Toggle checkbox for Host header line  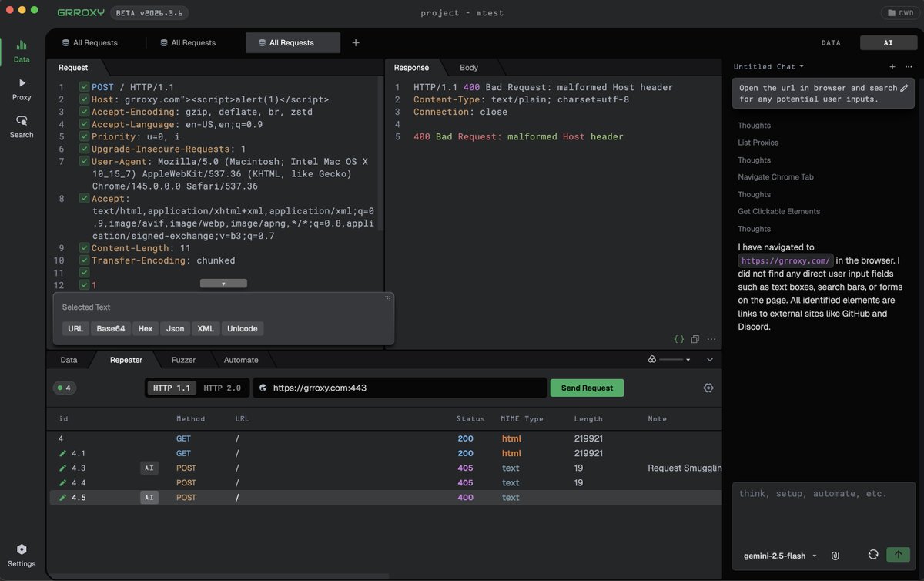coord(84,99)
